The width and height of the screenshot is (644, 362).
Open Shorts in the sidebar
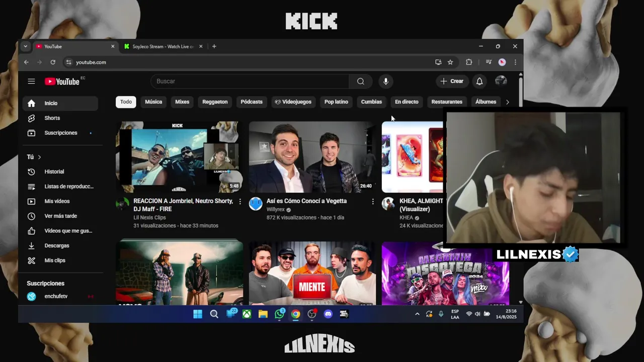pyautogui.click(x=60, y=118)
